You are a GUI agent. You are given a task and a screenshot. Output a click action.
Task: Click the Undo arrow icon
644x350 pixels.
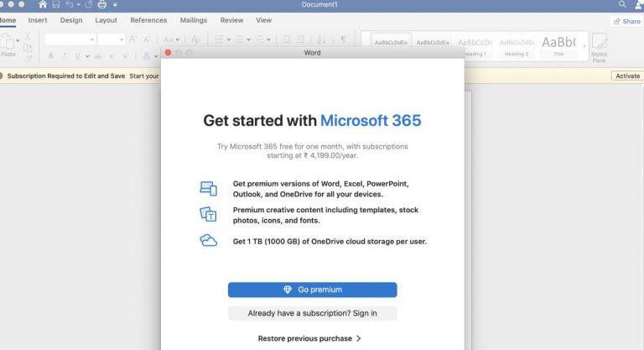pos(69,4)
